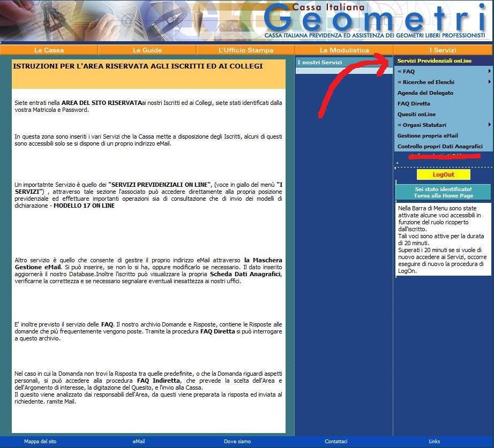Open Links footer link
The height and width of the screenshot is (448, 494).
pos(434,442)
